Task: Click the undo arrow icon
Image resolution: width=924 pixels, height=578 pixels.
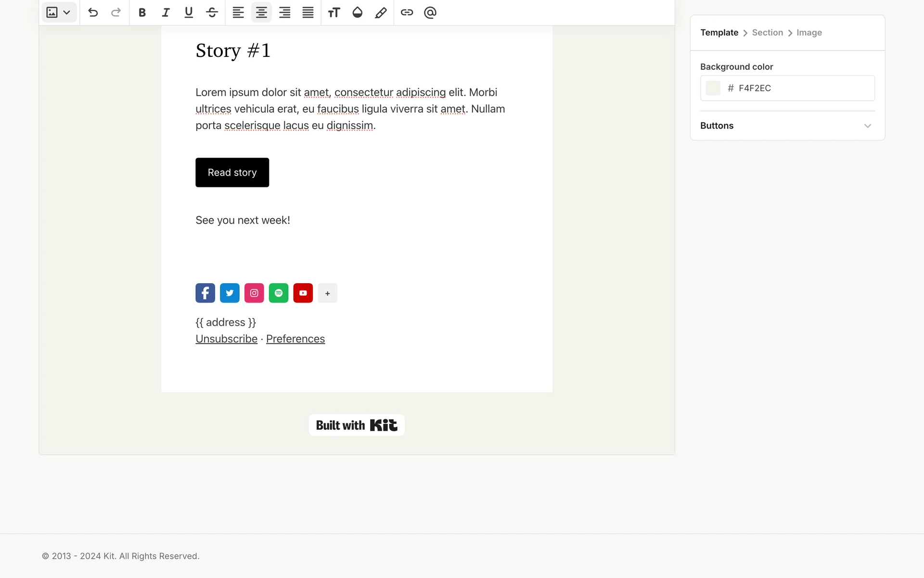Action: point(93,13)
